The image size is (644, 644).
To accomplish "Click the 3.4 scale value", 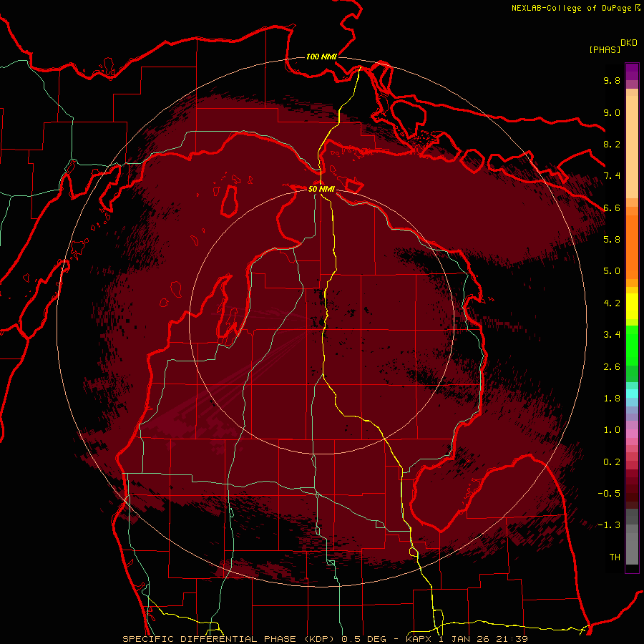I will click(x=612, y=335).
